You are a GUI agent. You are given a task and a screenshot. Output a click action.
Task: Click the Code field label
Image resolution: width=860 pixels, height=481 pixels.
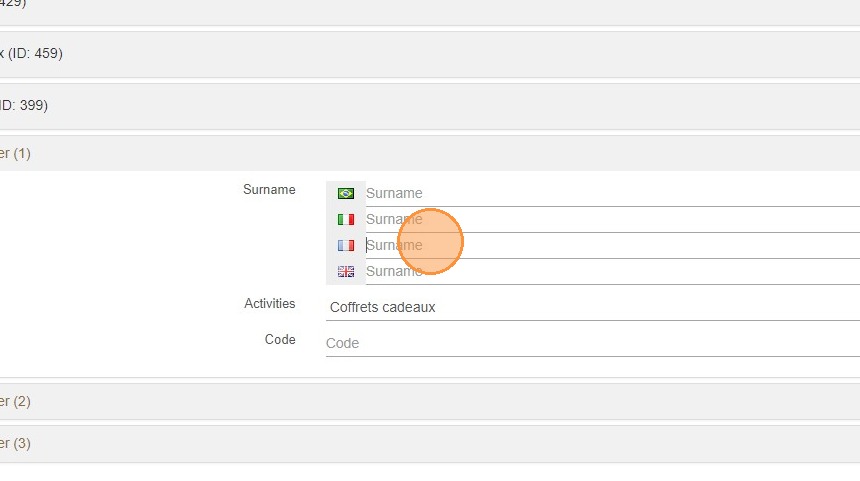pos(280,339)
